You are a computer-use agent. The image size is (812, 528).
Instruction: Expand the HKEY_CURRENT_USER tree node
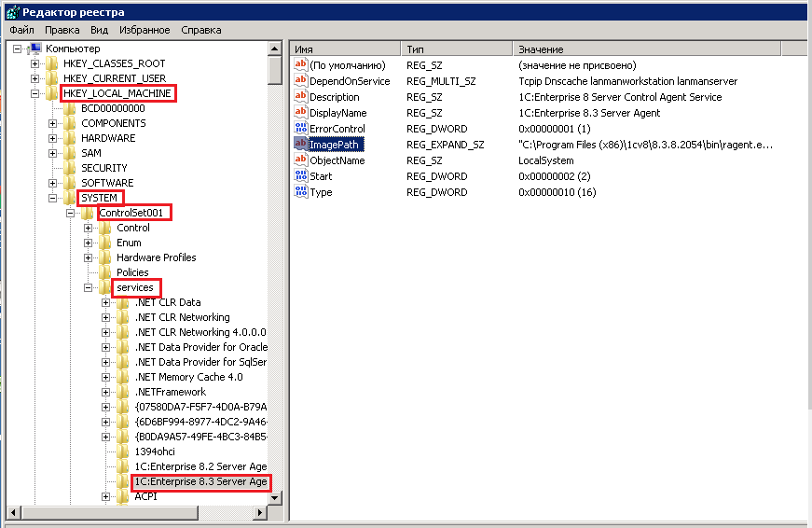(34, 78)
